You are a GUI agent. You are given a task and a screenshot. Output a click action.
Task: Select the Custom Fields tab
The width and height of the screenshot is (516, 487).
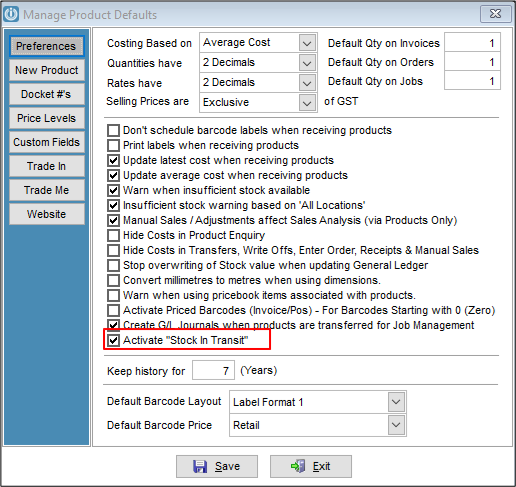click(x=47, y=142)
